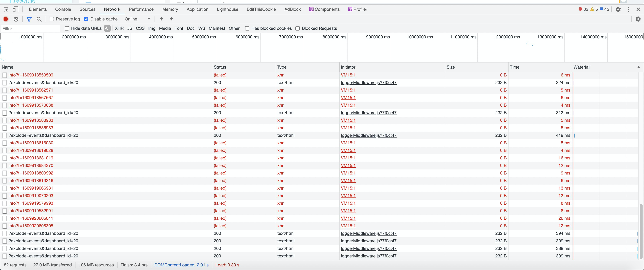Viewport: 644px width, 270px height.
Task: Filter requests by XHR type
Action: tap(119, 29)
